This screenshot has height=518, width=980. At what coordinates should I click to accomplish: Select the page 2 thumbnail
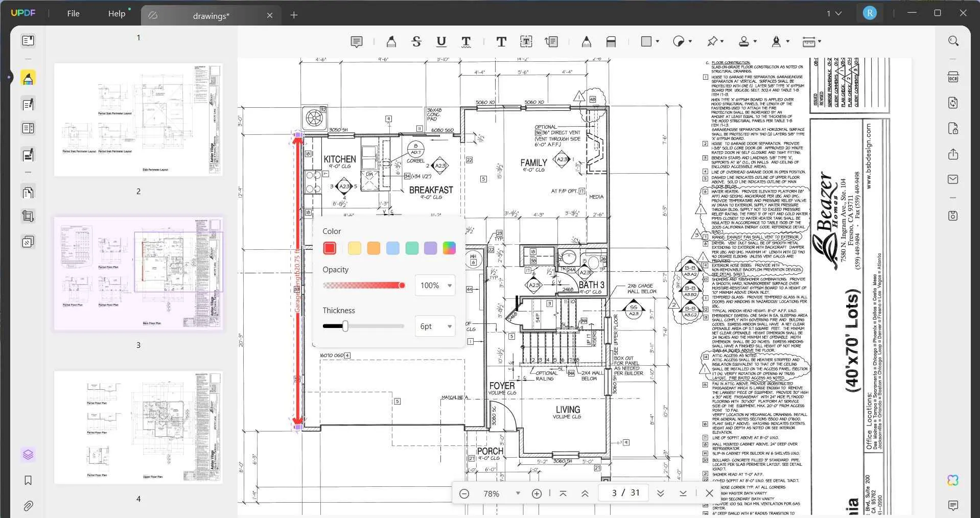click(138, 120)
